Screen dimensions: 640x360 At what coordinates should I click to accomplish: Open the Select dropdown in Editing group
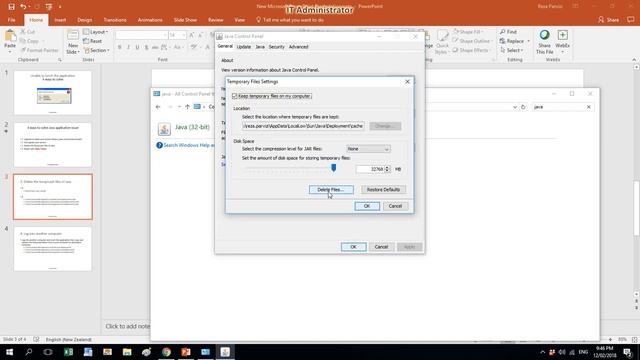click(x=511, y=51)
